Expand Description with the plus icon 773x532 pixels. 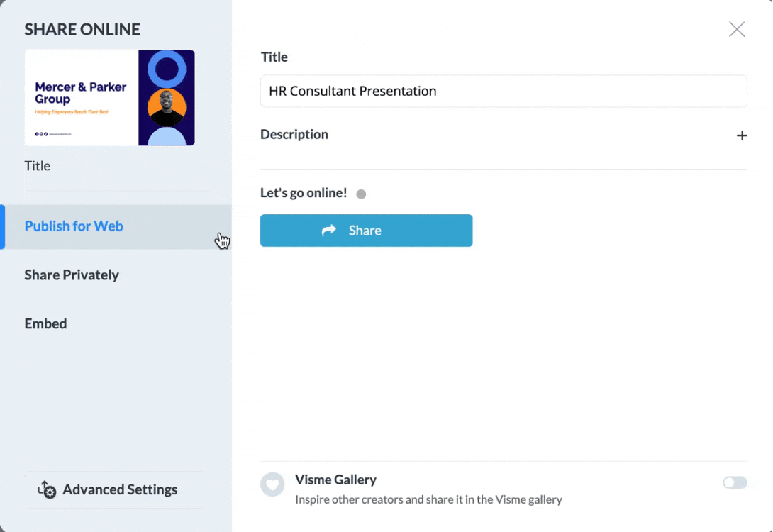coord(742,135)
